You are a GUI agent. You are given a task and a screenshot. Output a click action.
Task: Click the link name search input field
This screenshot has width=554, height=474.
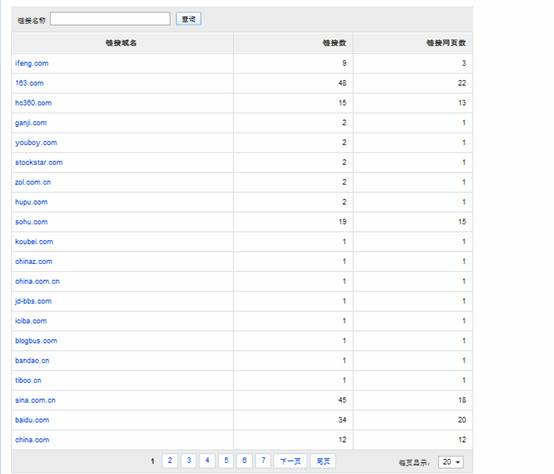tap(110, 19)
